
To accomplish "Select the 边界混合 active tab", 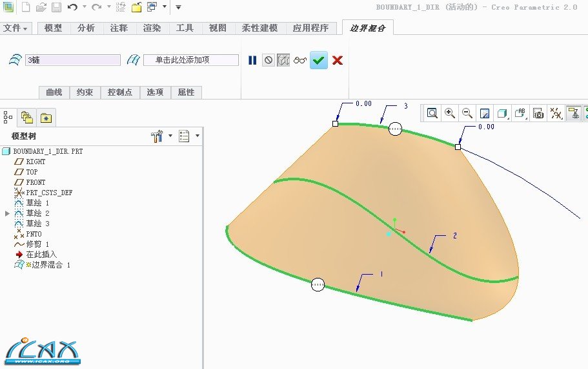I will coord(367,28).
